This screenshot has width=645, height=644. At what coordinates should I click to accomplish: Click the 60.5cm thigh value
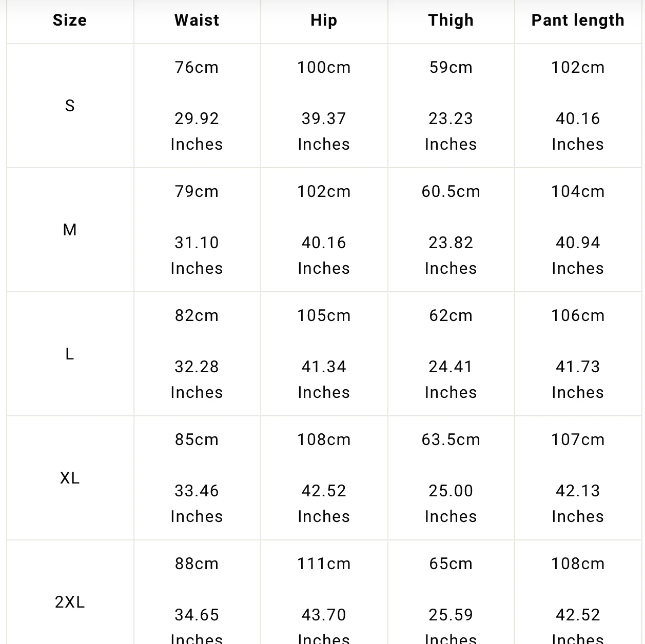(x=451, y=192)
